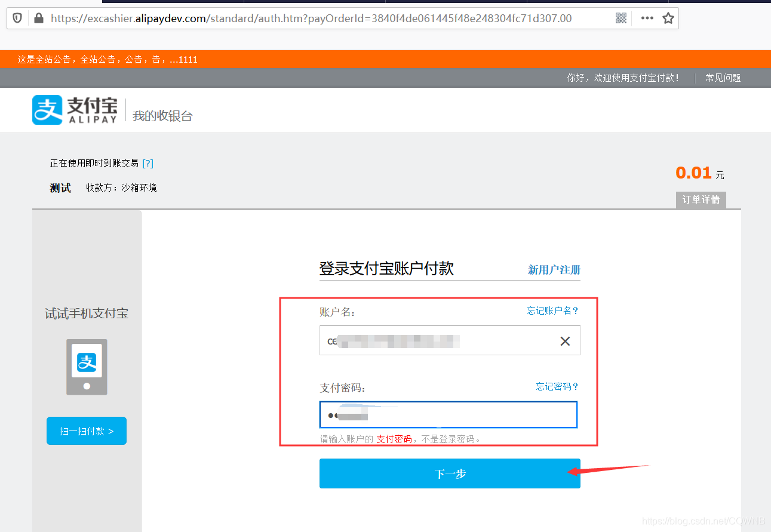Click the phone Alipay illustration

[x=87, y=367]
